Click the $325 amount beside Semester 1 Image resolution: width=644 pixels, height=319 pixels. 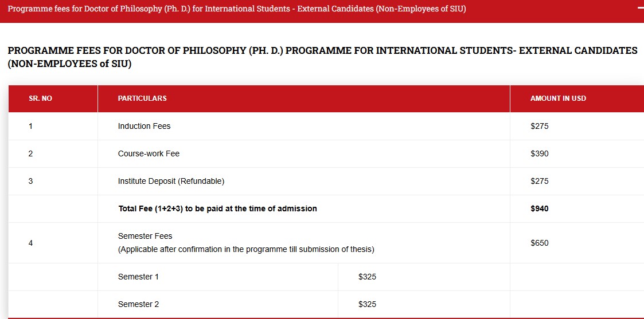click(367, 277)
